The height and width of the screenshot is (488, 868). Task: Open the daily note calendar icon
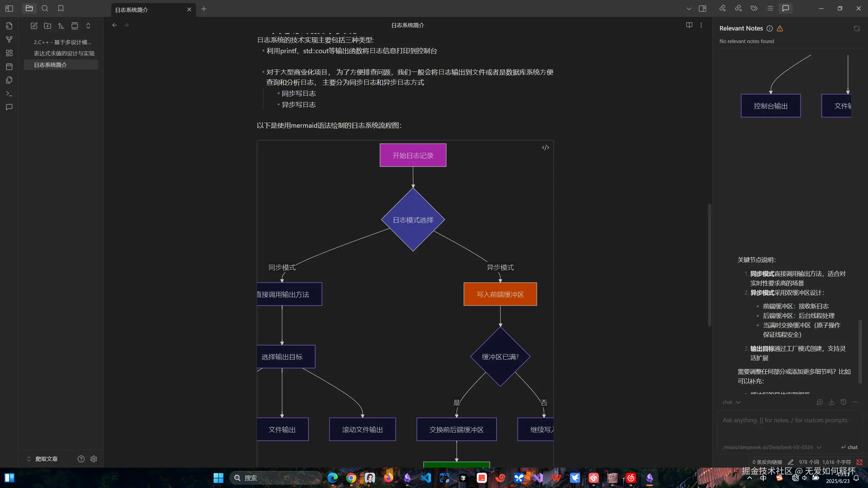pyautogui.click(x=9, y=66)
